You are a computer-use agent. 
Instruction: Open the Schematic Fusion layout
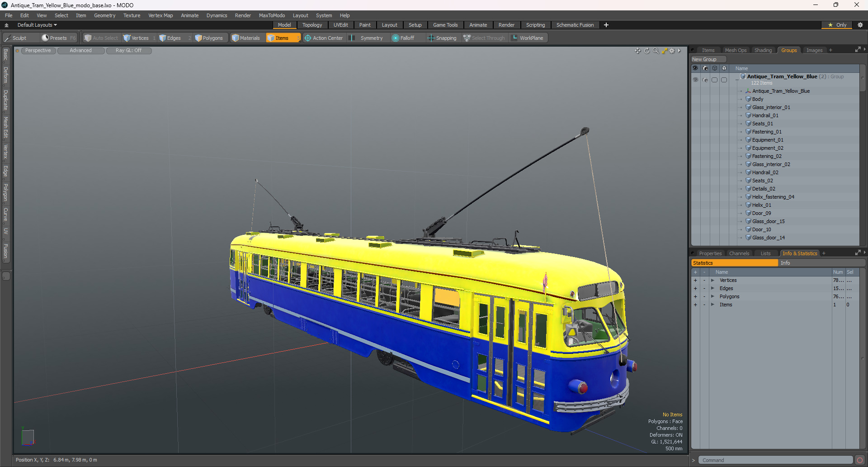coord(575,25)
